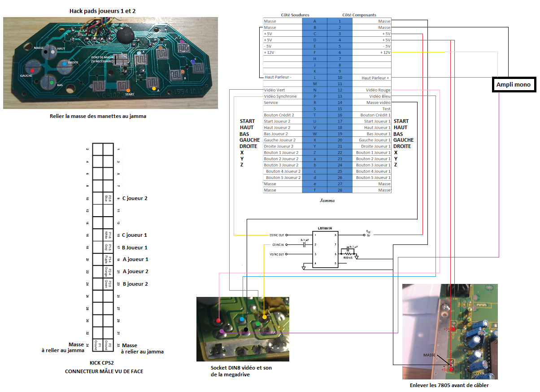Click the Vcc 5V terminal on schematic
Viewport: 540px width, 392px height.
click(x=364, y=235)
